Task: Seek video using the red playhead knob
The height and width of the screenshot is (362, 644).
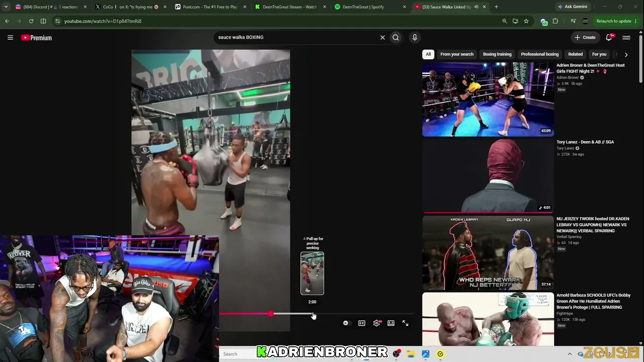Action: [271, 314]
